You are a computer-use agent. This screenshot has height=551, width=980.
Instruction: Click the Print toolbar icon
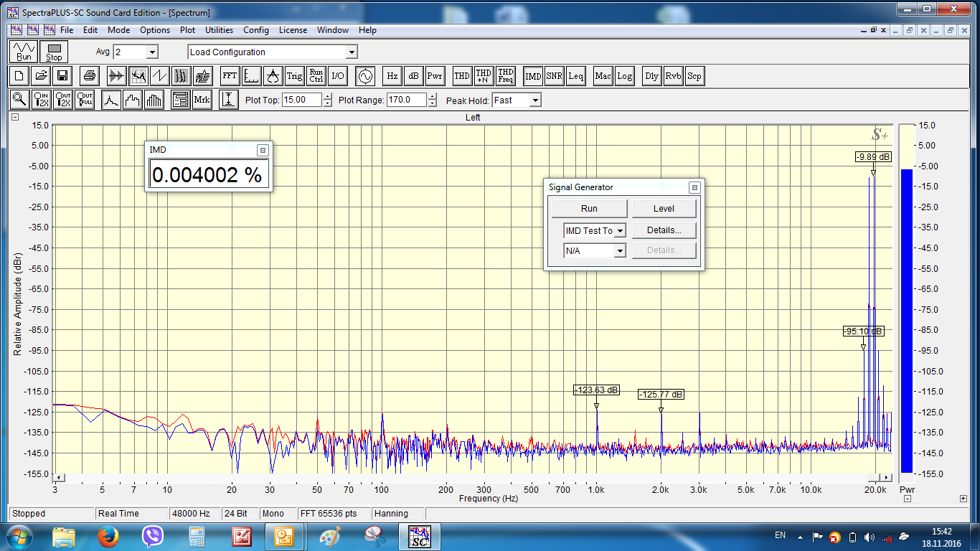click(x=90, y=76)
